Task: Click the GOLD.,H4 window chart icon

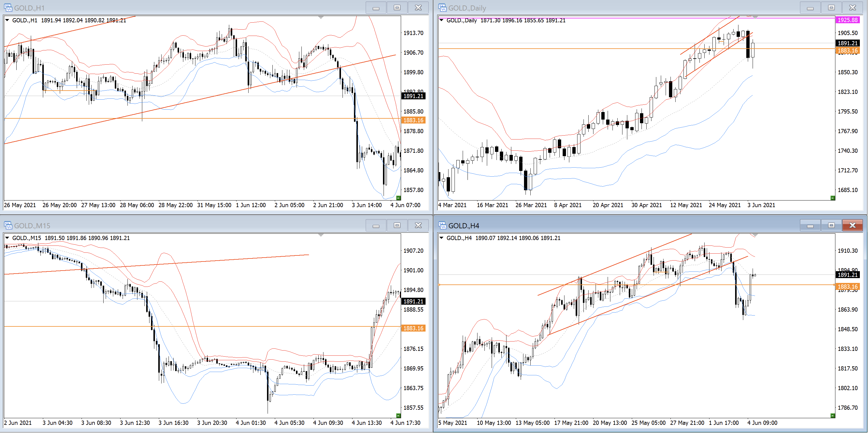Action: tap(442, 225)
